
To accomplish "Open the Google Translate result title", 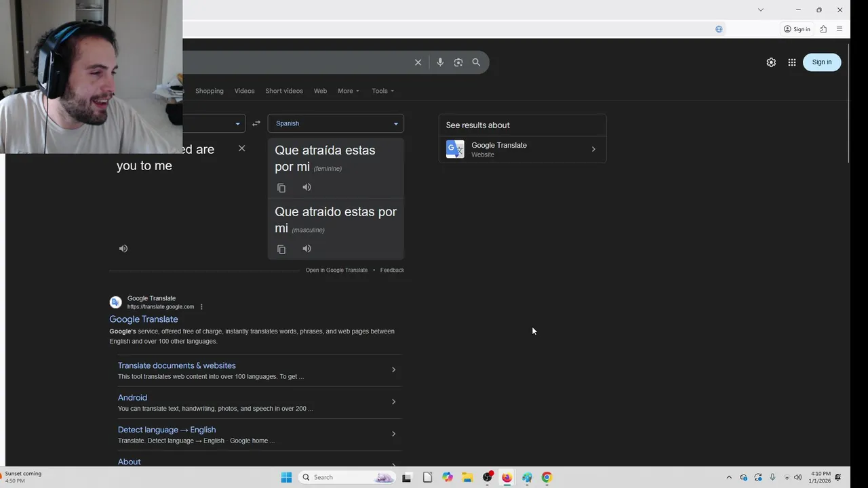I will (144, 319).
